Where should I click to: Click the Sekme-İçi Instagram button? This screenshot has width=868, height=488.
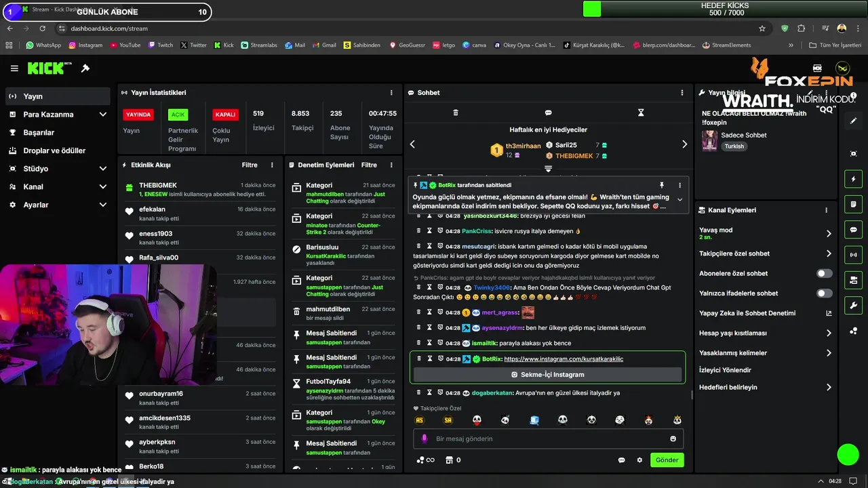[547, 374]
